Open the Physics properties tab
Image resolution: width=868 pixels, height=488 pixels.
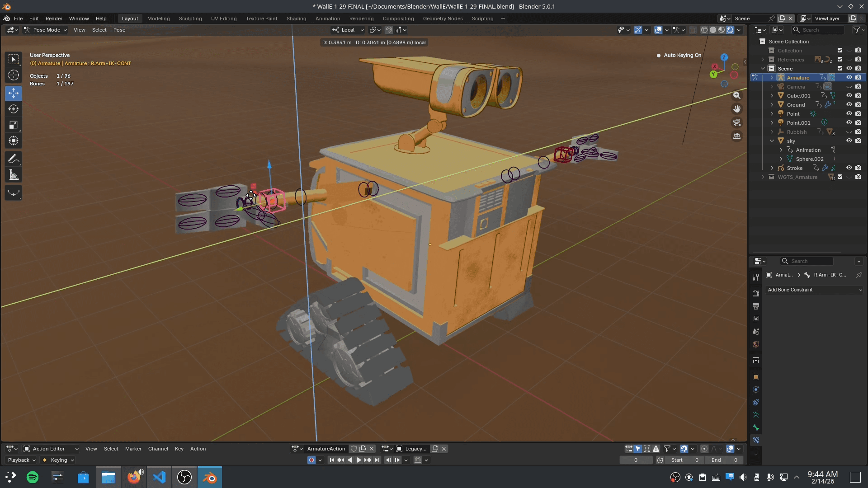pyautogui.click(x=755, y=389)
